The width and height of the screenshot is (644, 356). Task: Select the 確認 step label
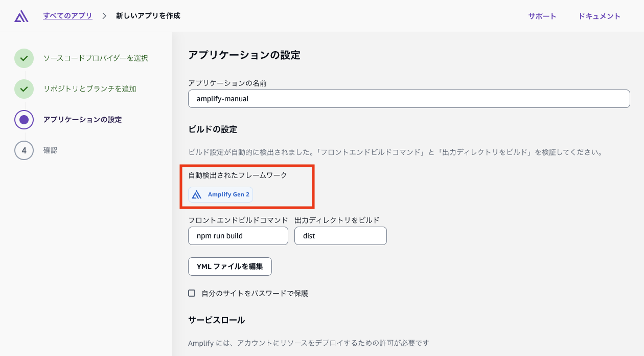coord(50,150)
